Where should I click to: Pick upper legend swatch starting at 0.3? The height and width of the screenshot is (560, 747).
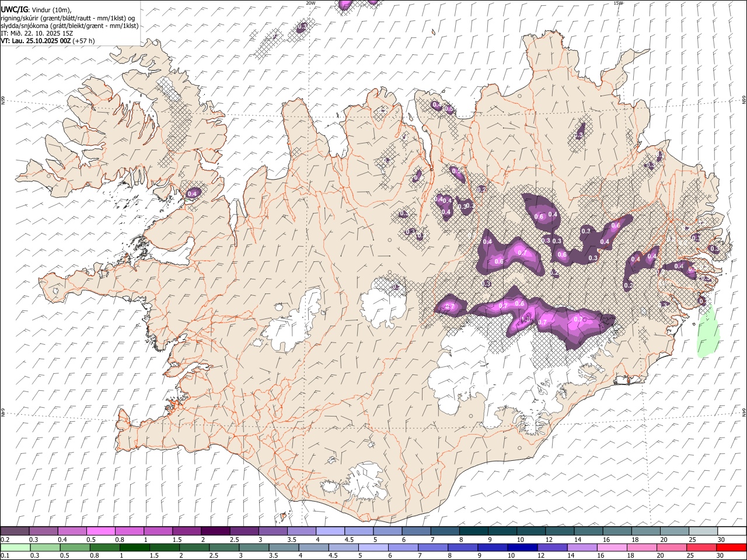(43, 531)
